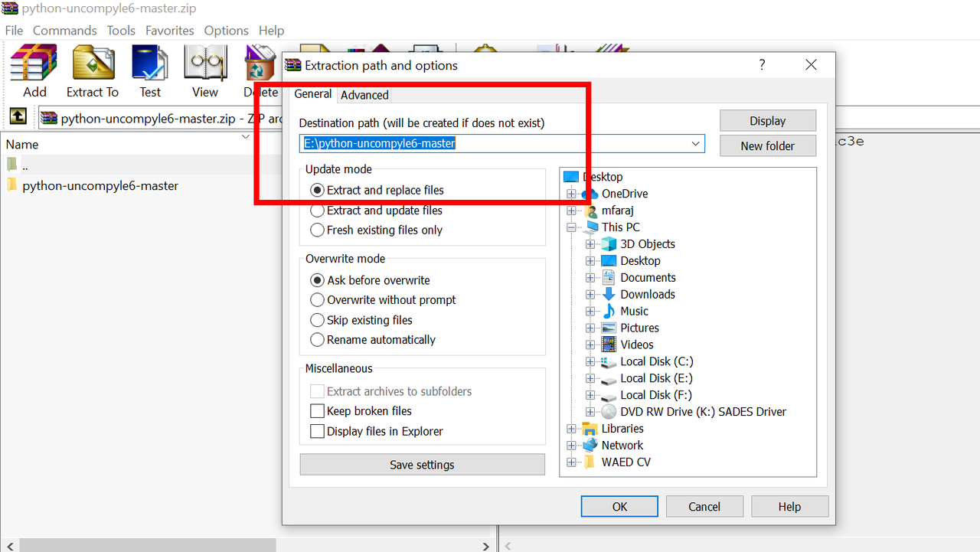
Task: Enable Display files in Explorer checkbox
Action: 317,431
